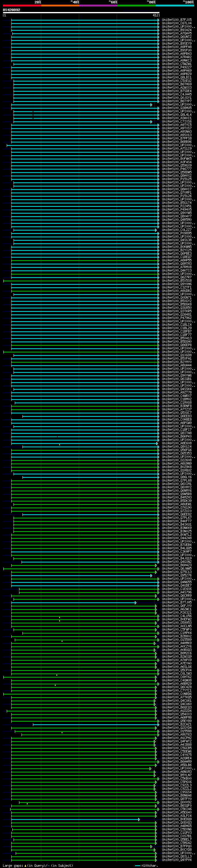Open hit UniRef100_B7FJX5

coord(177,20)
